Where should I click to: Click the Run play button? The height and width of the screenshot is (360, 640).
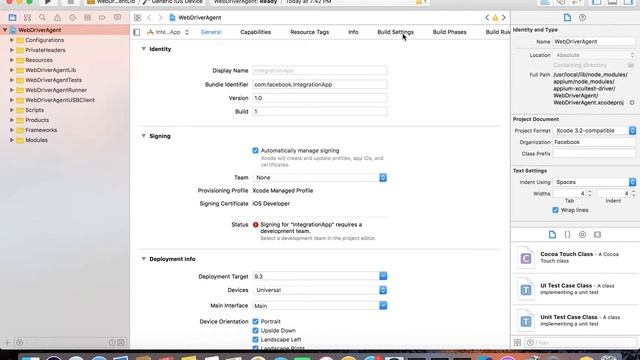click(x=48, y=2)
